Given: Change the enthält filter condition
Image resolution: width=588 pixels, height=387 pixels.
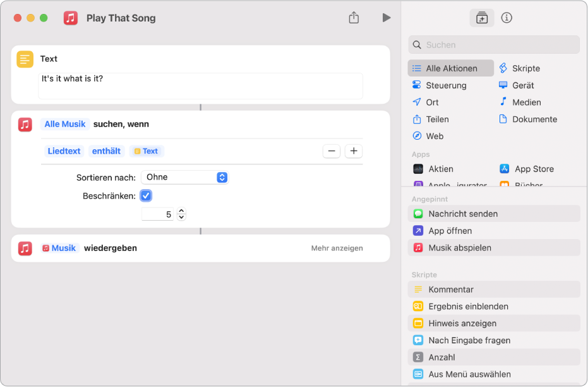Looking at the screenshot, I should [107, 151].
